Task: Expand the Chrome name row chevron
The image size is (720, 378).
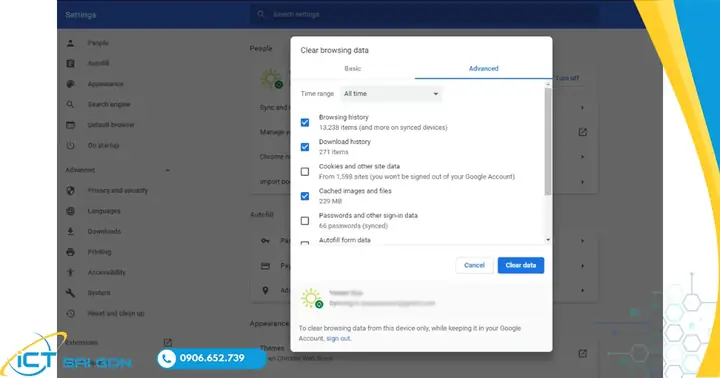Action: (582, 157)
